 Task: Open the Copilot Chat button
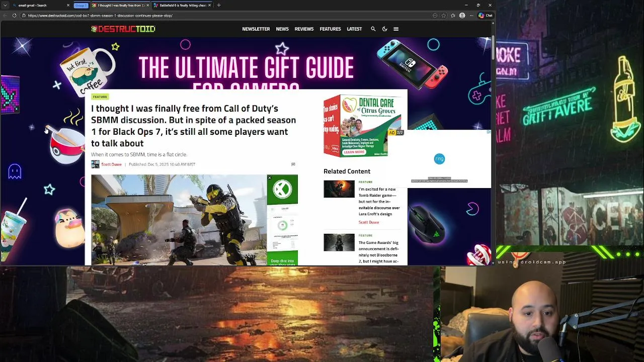point(486,16)
